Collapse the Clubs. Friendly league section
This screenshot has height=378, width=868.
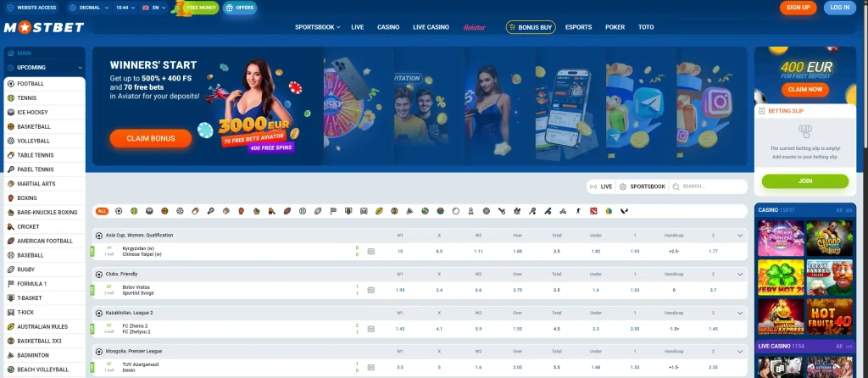(x=740, y=274)
